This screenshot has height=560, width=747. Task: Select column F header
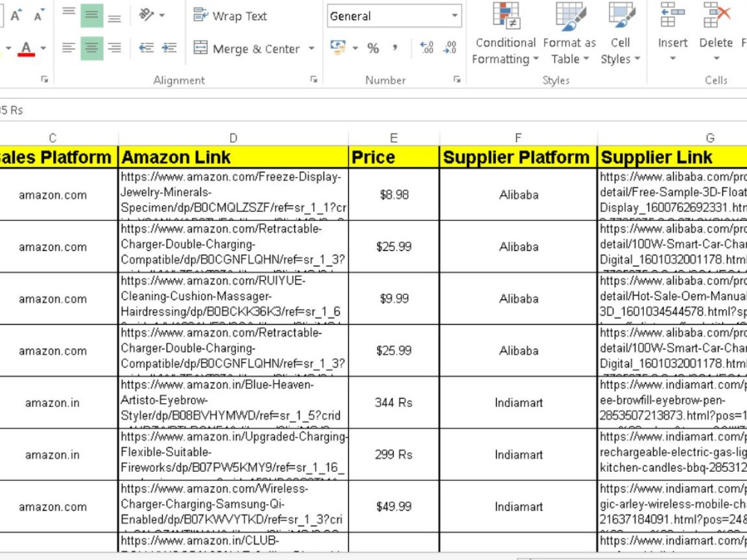pyautogui.click(x=518, y=138)
